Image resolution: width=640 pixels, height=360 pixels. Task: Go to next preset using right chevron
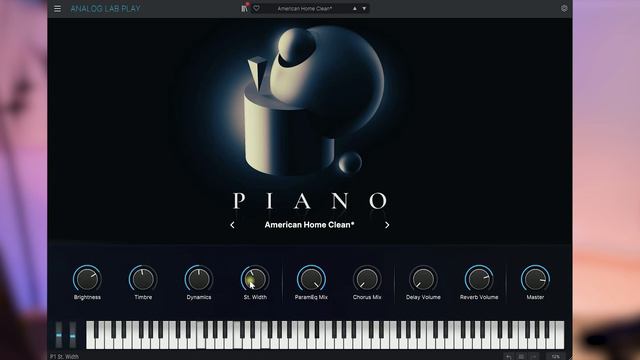[x=387, y=225]
